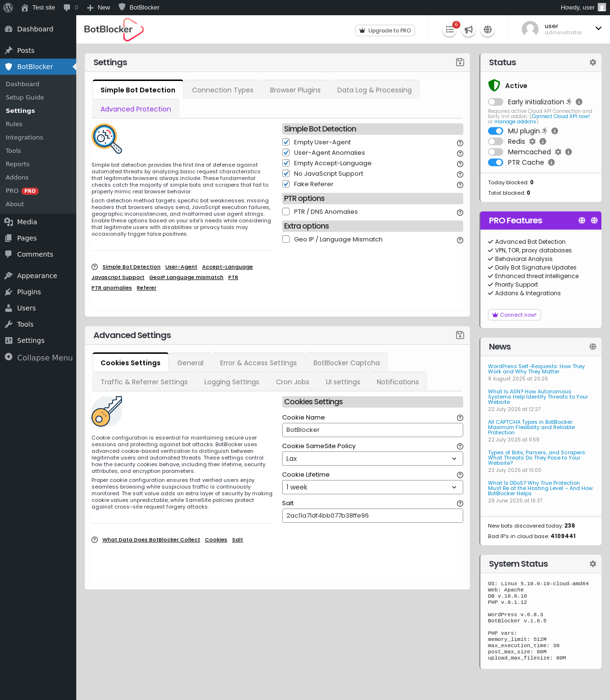The width and height of the screenshot is (610, 700).
Task: Open Connect Cloud API now! link
Action: pos(560,116)
